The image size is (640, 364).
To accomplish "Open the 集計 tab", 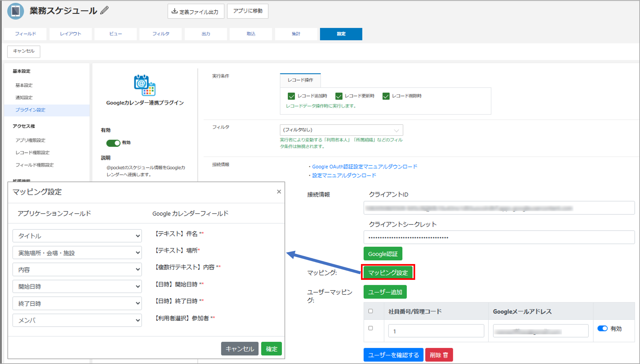I will click(x=296, y=34).
